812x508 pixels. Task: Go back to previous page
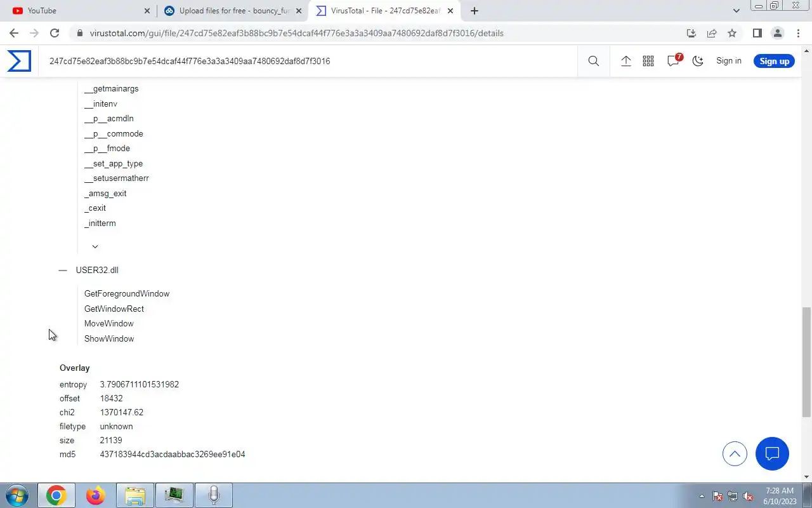coord(14,33)
